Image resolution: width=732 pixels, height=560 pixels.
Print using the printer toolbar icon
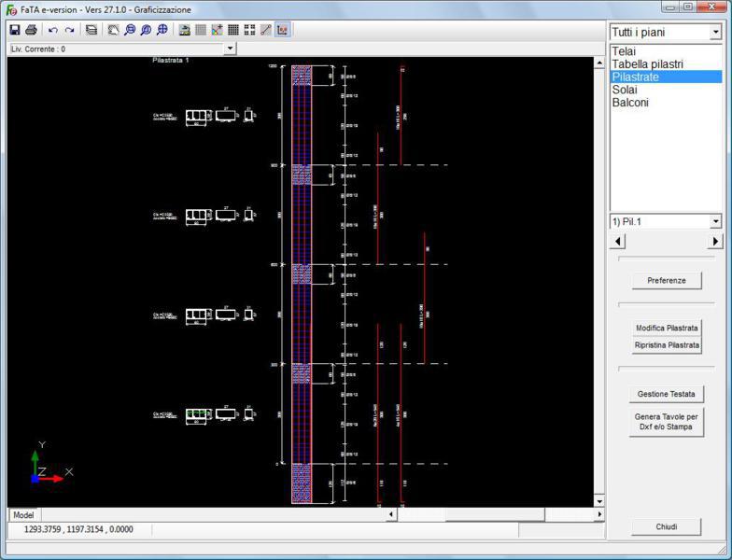pyautogui.click(x=32, y=30)
